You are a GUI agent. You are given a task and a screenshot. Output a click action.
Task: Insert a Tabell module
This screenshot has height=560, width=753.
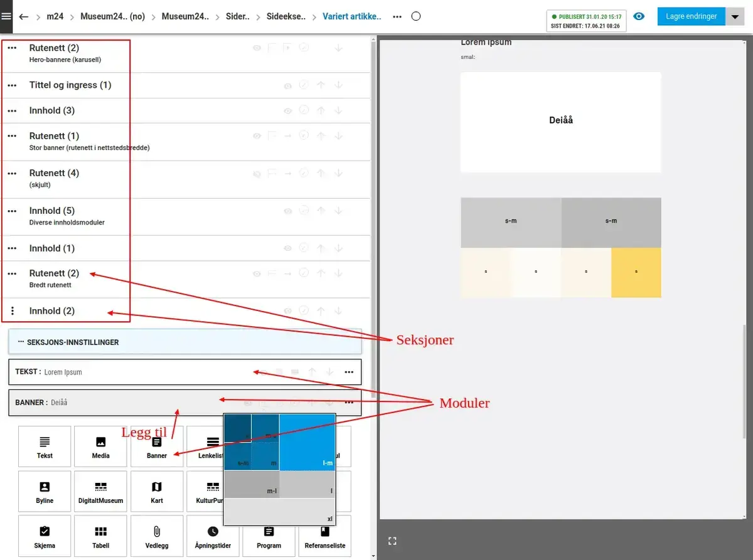(100, 537)
